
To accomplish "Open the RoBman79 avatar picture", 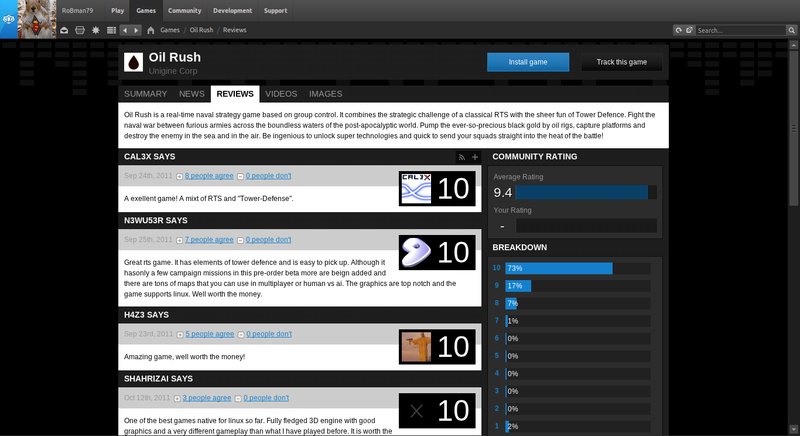I will pos(37,19).
